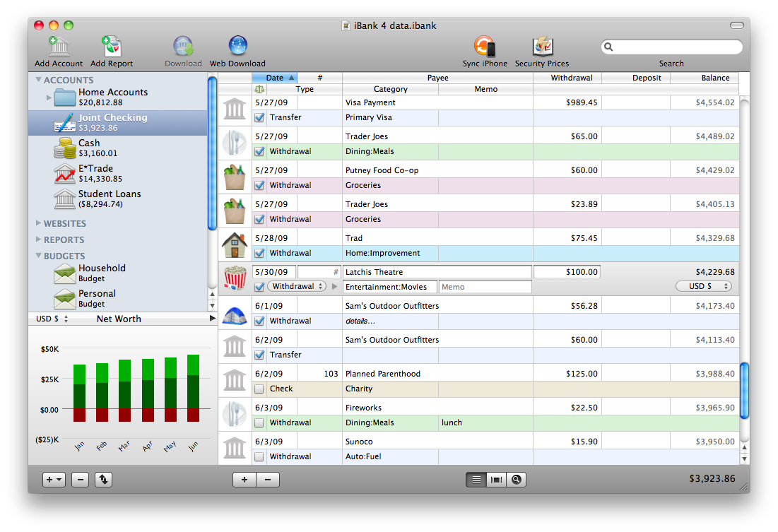Image resolution: width=778 pixels, height=532 pixels.
Task: Select the E*Trade account icon
Action: click(x=64, y=173)
